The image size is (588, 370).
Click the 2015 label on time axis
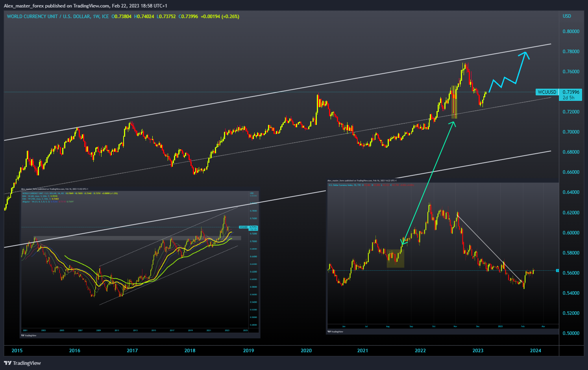point(17,351)
